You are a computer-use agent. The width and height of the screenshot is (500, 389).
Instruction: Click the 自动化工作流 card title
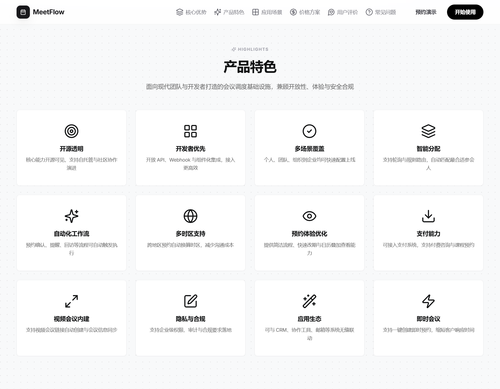coord(71,234)
